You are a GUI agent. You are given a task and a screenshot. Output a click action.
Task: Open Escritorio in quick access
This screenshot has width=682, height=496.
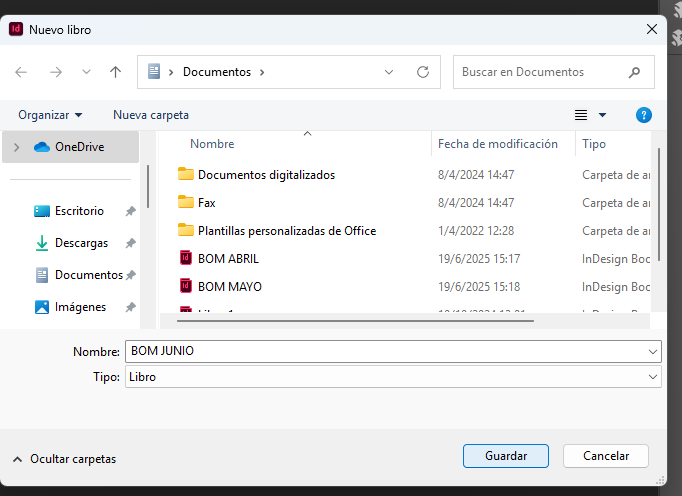pyautogui.click(x=79, y=211)
